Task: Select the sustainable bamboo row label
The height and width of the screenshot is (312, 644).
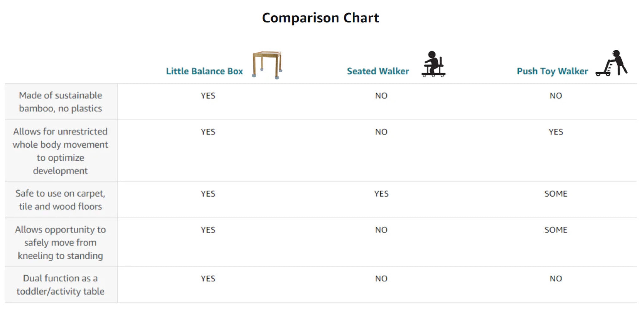Action: [60, 102]
